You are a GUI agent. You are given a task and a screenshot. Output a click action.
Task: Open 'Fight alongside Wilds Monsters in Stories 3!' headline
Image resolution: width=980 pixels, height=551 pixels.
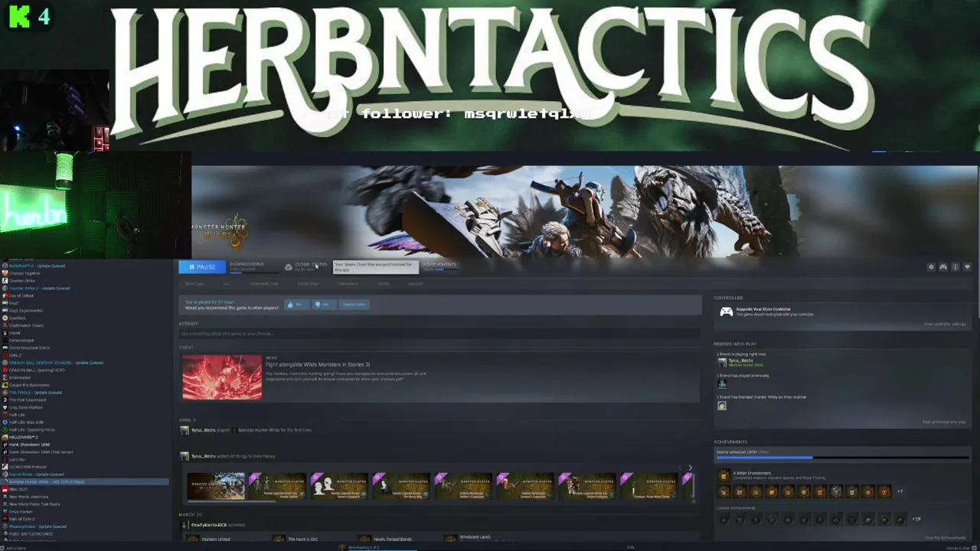point(317,365)
